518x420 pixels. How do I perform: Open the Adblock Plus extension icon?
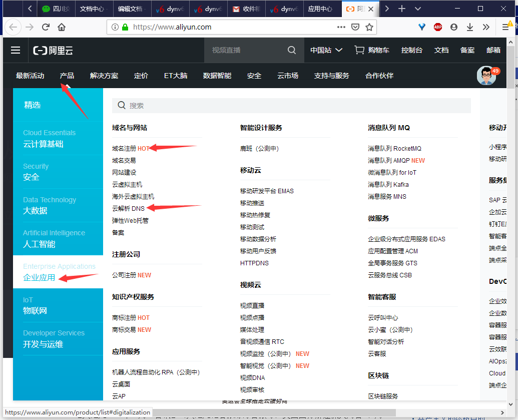(x=438, y=27)
